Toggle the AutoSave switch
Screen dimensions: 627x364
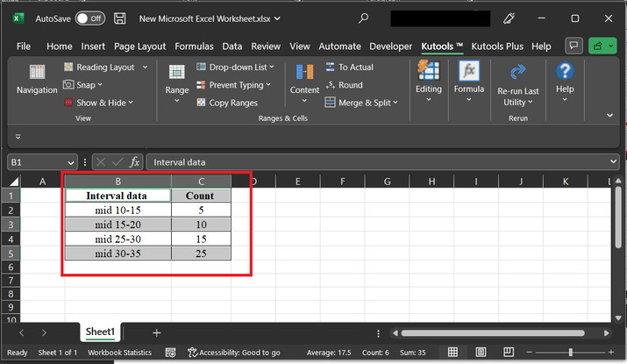pos(89,18)
